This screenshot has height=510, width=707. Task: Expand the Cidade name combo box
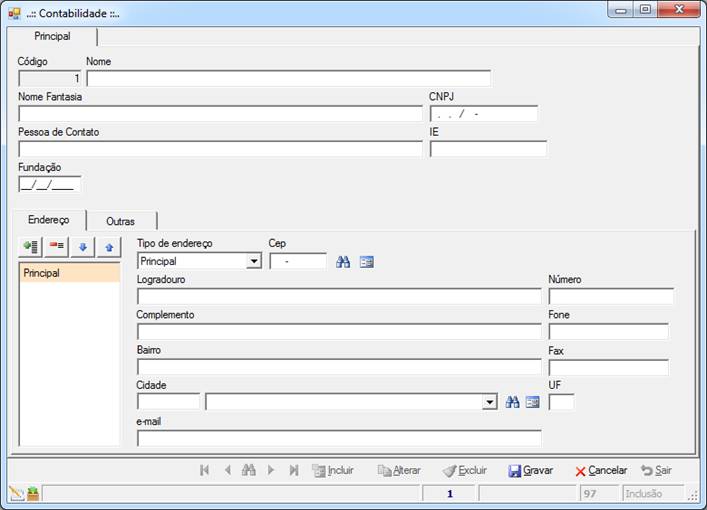pos(490,401)
